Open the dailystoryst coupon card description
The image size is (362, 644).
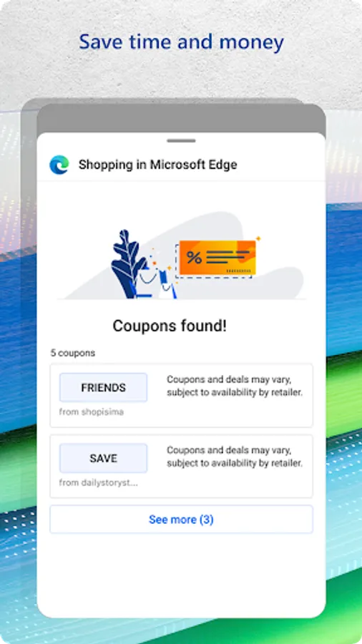pos(235,457)
